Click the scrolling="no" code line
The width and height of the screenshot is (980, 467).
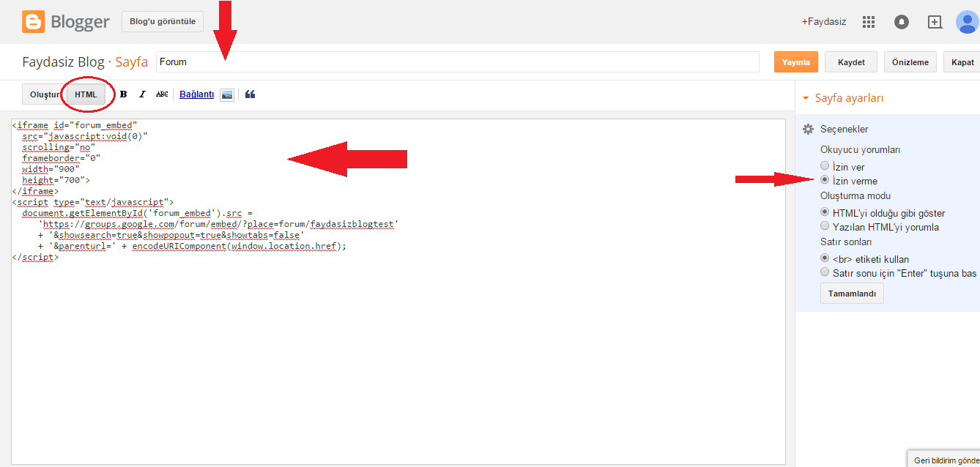point(59,147)
